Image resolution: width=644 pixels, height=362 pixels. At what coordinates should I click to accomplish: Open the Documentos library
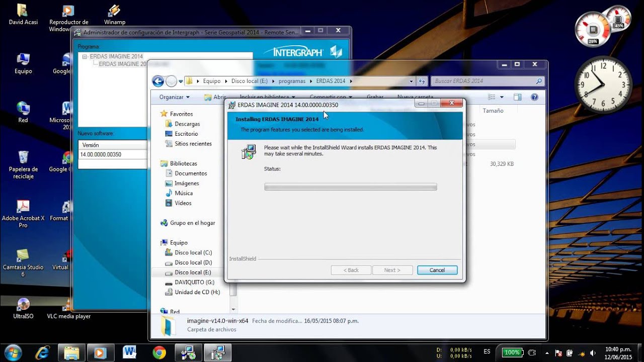tap(191, 173)
